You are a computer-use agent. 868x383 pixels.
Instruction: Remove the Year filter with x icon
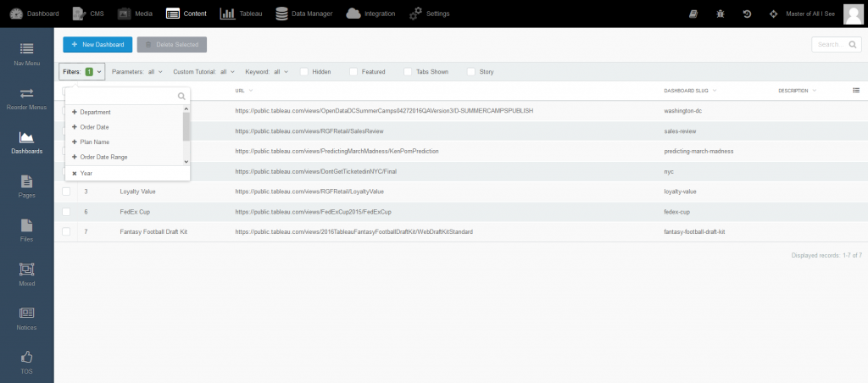(x=75, y=173)
